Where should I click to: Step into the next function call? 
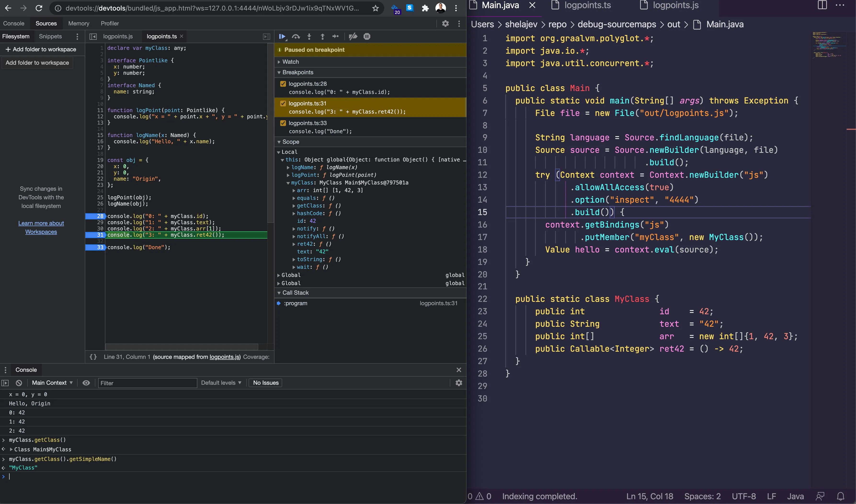pos(309,36)
